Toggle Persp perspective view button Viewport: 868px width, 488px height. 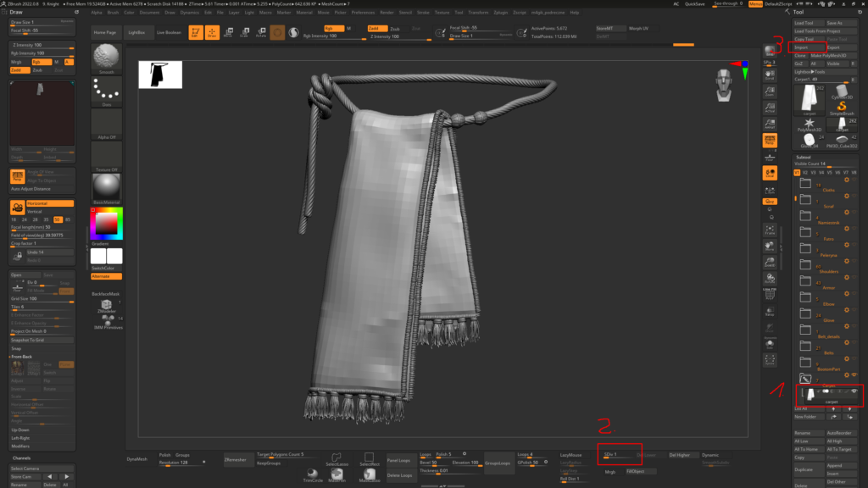[770, 139]
